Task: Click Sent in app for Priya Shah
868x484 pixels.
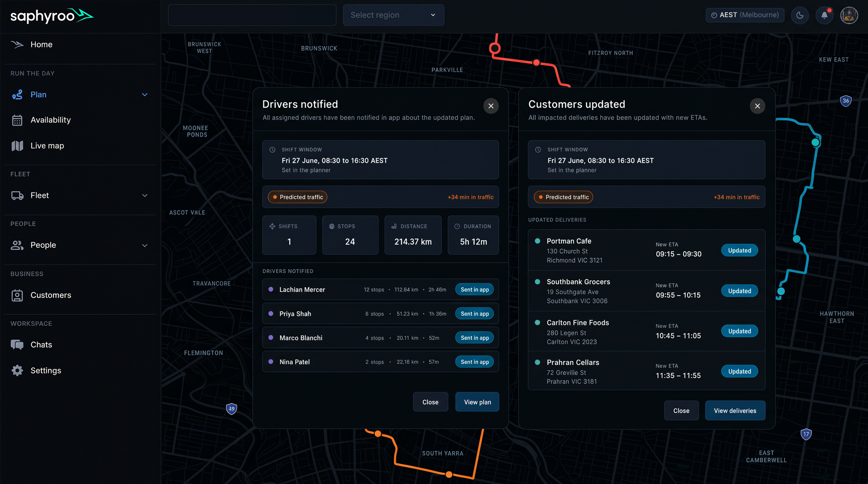Action: 474,314
